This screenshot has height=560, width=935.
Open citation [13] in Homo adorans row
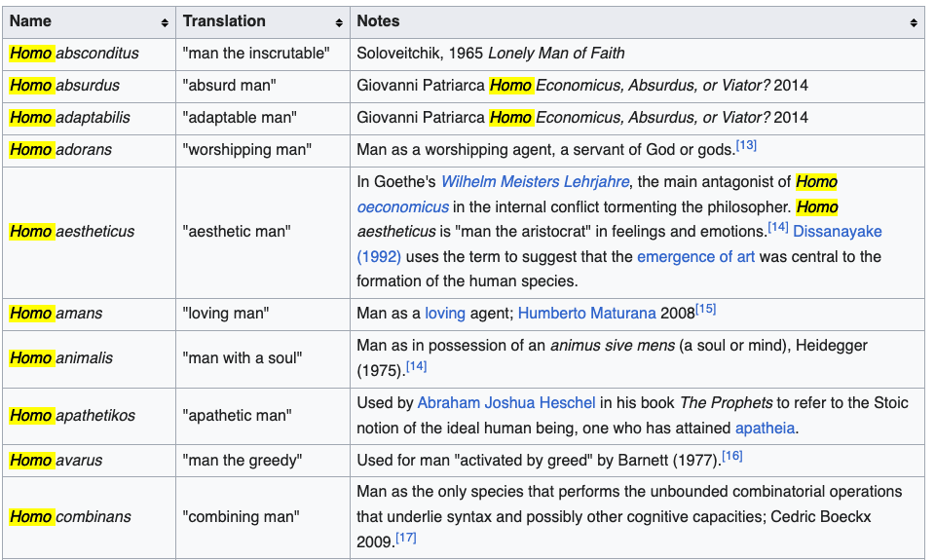click(x=746, y=145)
